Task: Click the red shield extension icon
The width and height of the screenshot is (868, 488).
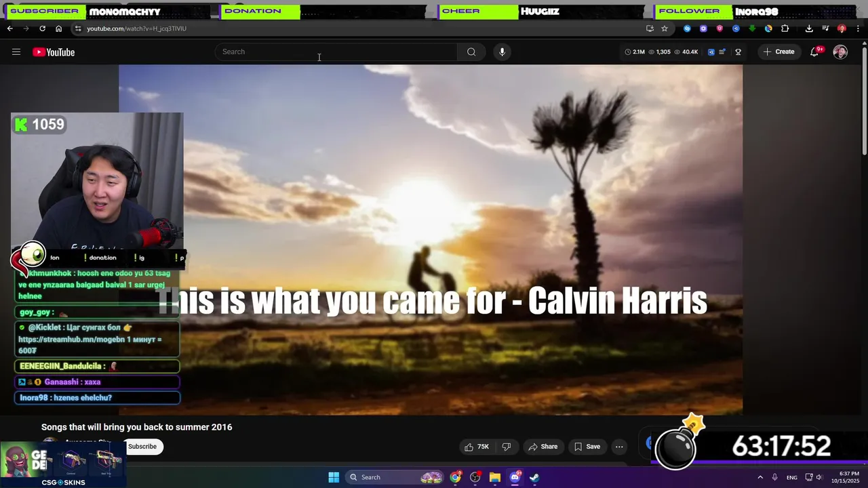Action: (x=719, y=28)
